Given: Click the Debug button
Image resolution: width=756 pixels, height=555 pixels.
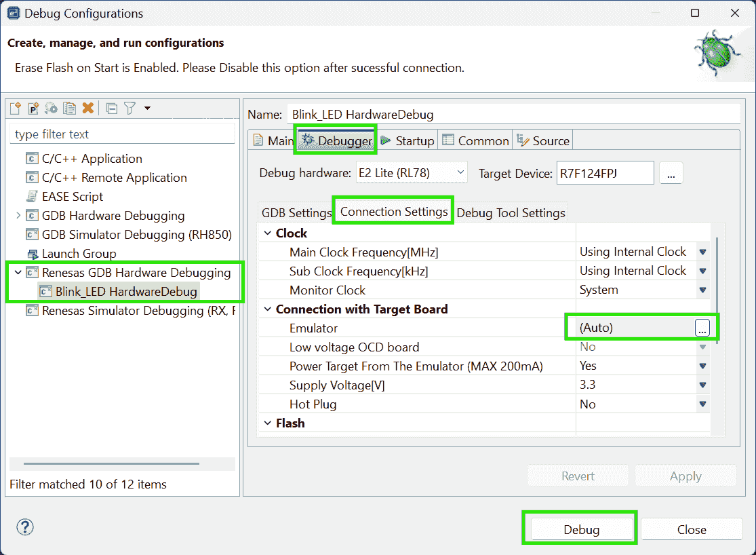Looking at the screenshot, I should click(x=581, y=530).
